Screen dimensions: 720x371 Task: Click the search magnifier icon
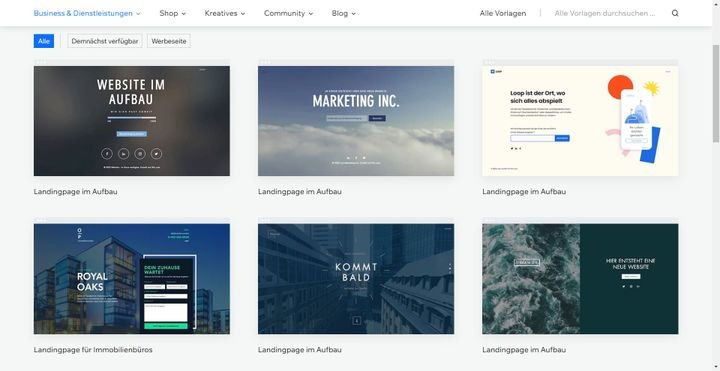point(675,13)
